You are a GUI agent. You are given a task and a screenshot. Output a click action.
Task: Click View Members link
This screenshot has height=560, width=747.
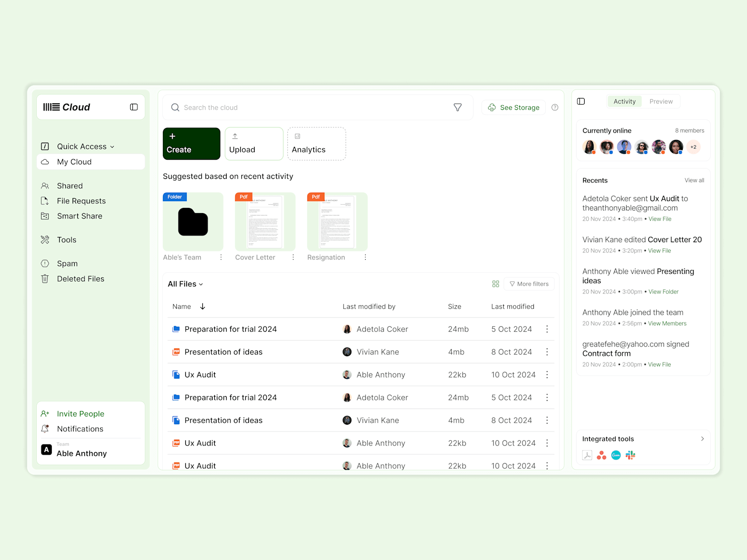tap(667, 324)
